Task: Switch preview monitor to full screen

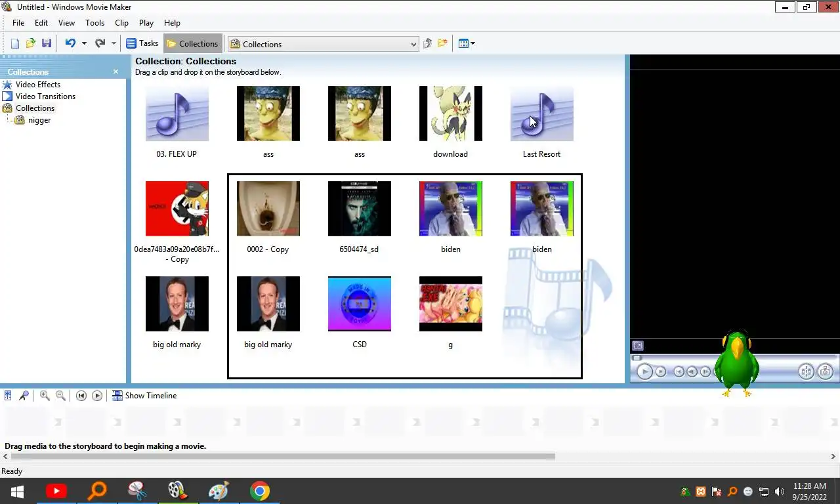Action: pyautogui.click(x=638, y=346)
